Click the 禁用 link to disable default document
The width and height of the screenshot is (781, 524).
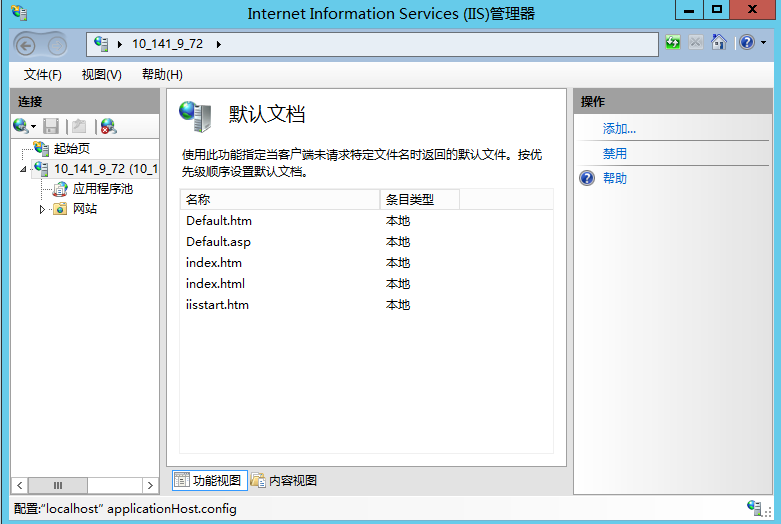[x=615, y=154]
